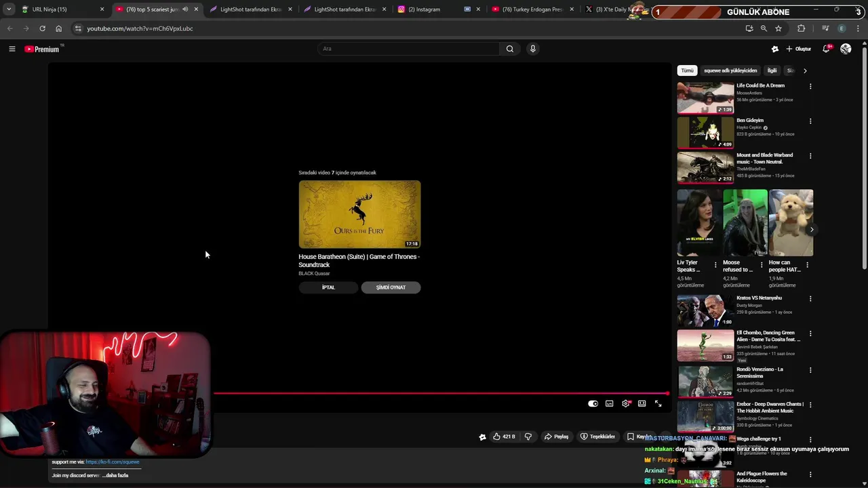Open House Baratheon upcoming video thumbnail
This screenshot has height=488, width=868.
359,214
